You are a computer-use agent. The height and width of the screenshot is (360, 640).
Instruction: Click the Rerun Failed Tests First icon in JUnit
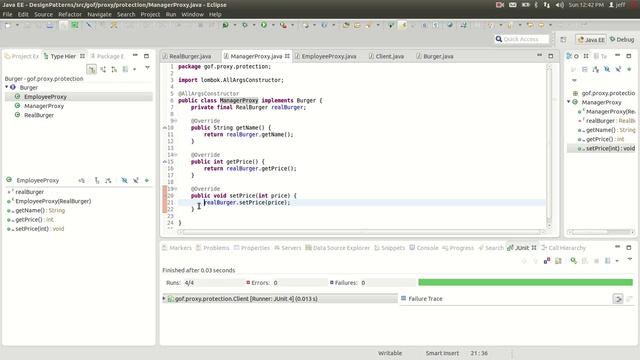(585, 260)
